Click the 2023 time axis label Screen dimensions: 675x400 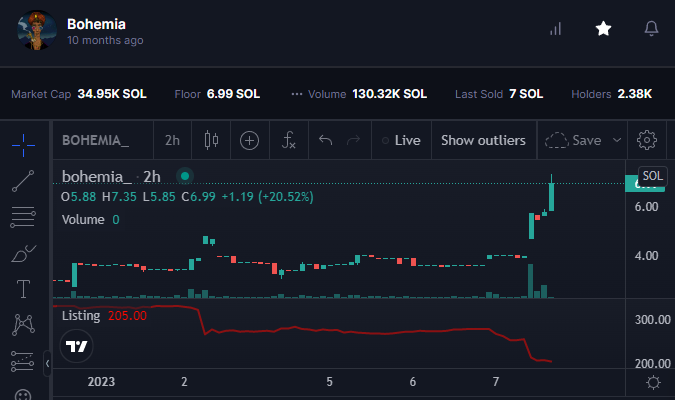click(101, 382)
